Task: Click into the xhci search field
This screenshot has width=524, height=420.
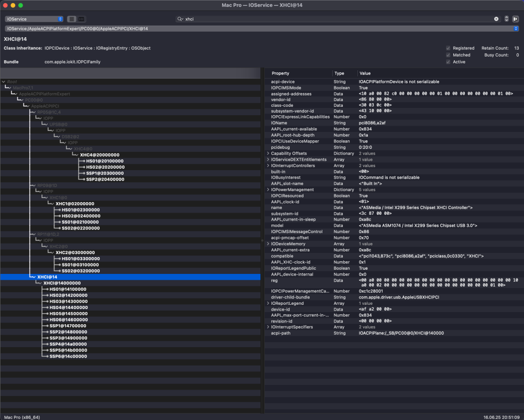Action: 337,19
